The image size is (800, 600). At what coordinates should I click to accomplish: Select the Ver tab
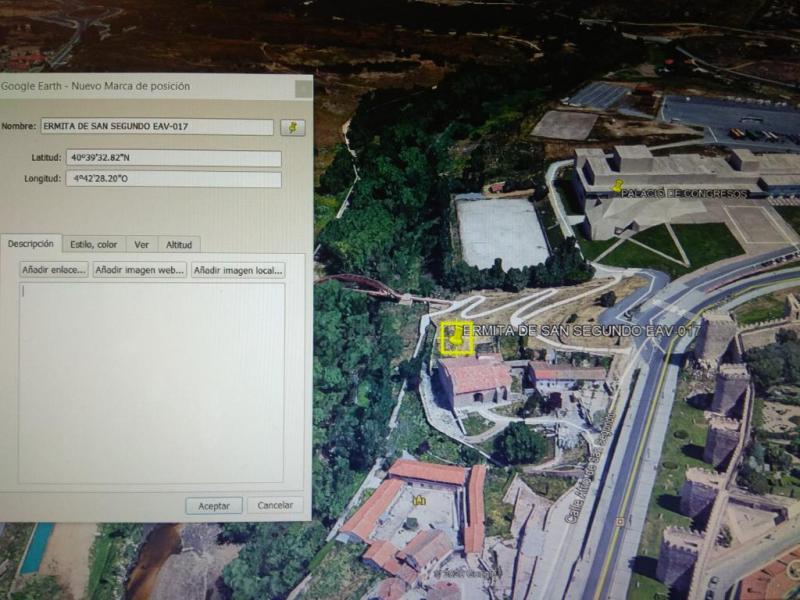(141, 244)
